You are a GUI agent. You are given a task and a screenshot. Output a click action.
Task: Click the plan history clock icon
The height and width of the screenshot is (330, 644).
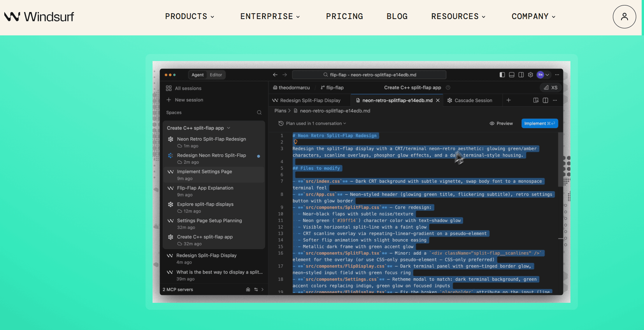281,123
